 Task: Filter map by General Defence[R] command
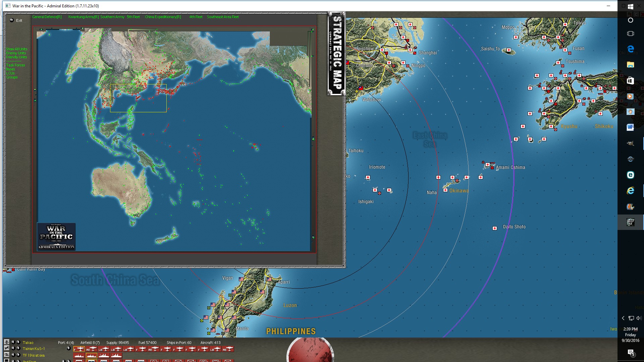(x=47, y=17)
